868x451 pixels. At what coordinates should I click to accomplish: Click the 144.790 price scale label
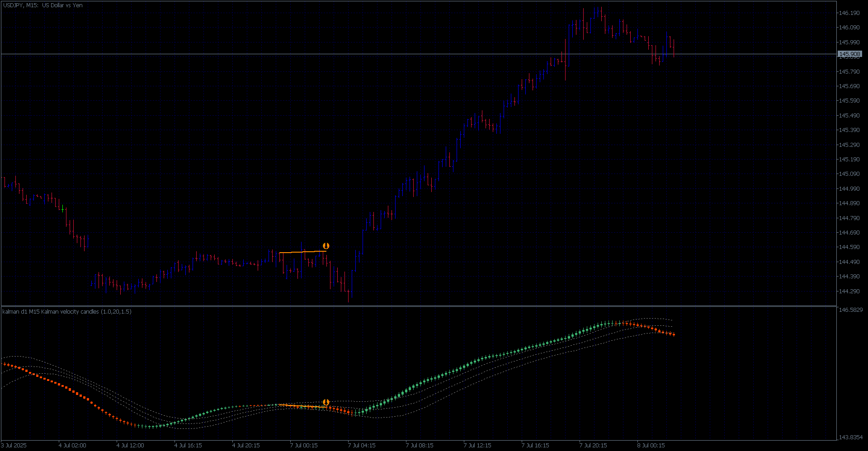click(x=849, y=218)
